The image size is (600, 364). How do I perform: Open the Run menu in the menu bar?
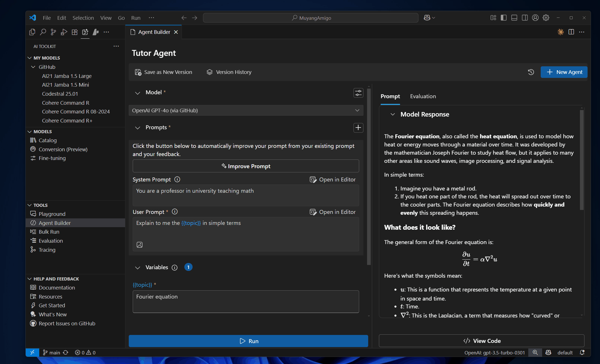pyautogui.click(x=136, y=18)
